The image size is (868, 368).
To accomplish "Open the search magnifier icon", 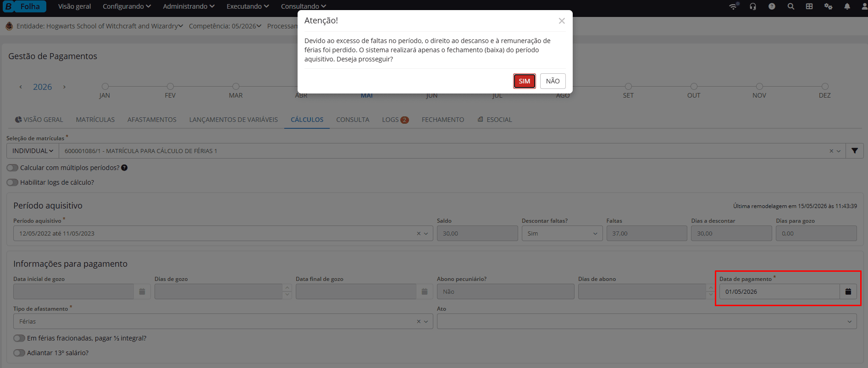I will [791, 6].
